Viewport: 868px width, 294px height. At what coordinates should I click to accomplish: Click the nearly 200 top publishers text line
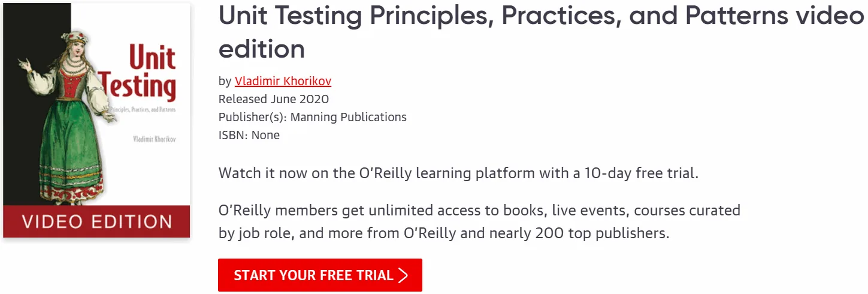pos(444,233)
